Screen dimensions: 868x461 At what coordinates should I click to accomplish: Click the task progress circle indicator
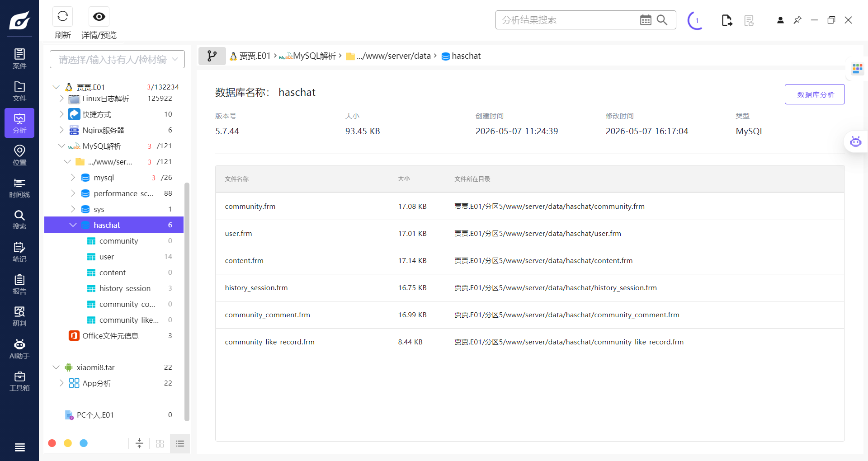(696, 20)
